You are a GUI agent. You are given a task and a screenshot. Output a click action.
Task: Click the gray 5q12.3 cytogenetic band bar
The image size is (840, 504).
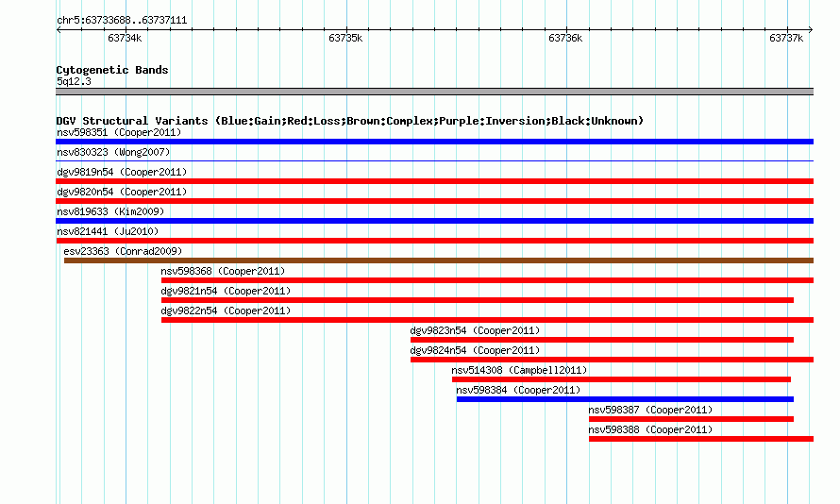point(434,92)
